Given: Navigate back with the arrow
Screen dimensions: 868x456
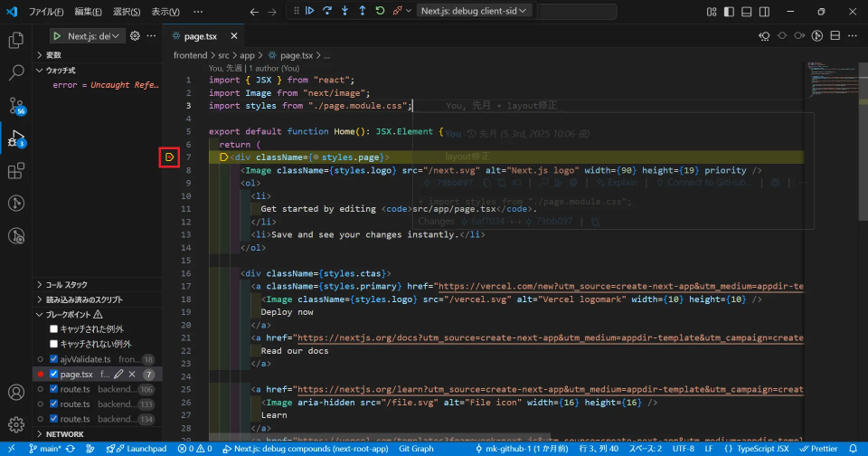Looking at the screenshot, I should click(x=254, y=12).
